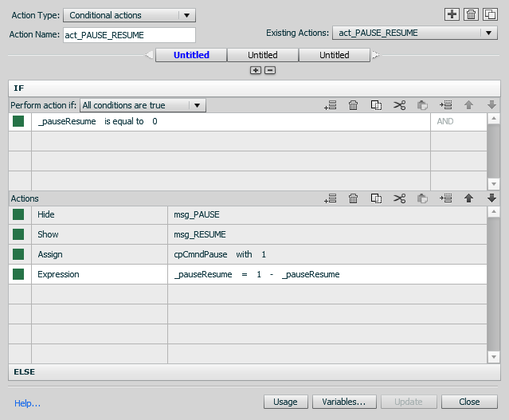The image size is (509, 420).
Task: Switch to the third Untitled decision tab
Action: click(x=335, y=55)
